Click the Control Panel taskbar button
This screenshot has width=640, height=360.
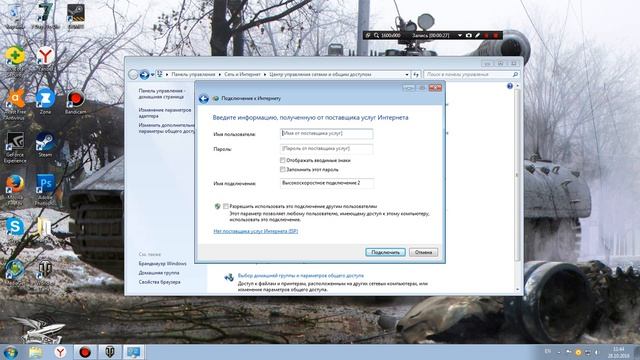point(134,352)
